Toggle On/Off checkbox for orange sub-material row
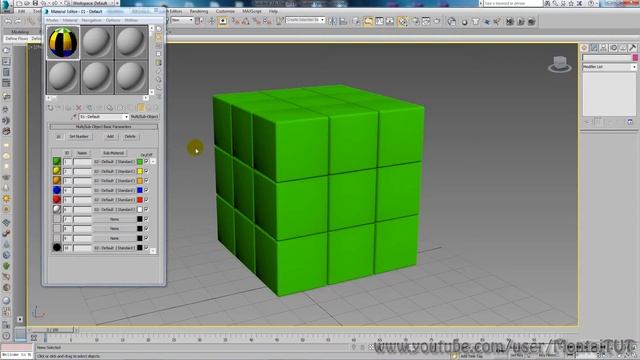The image size is (640, 360). 147,180
